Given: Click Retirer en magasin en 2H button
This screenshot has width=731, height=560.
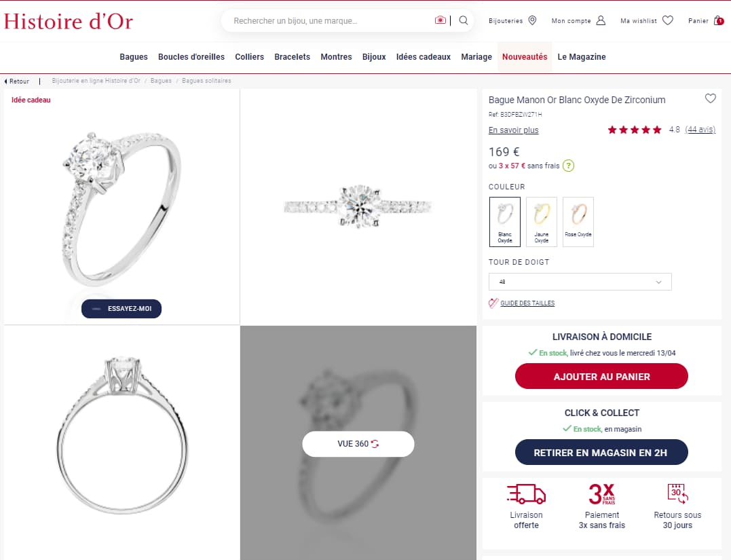Looking at the screenshot, I should pyautogui.click(x=601, y=452).
